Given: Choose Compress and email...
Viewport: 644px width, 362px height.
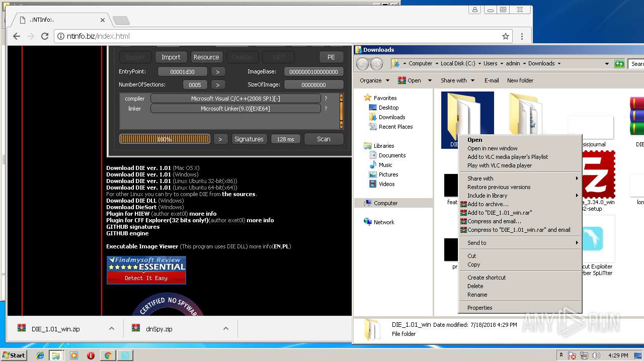Looking at the screenshot, I should [x=520, y=221].
